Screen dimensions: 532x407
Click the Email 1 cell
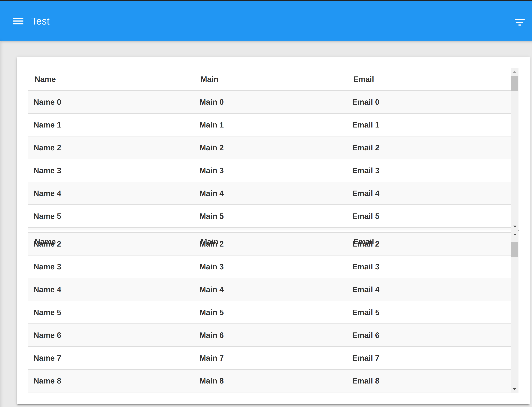(365, 125)
